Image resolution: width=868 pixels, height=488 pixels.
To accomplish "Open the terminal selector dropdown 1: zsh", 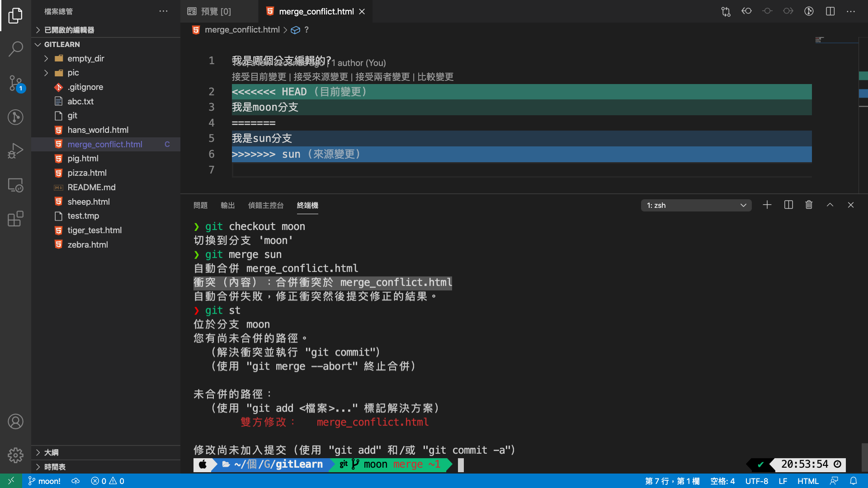I will (x=696, y=205).
